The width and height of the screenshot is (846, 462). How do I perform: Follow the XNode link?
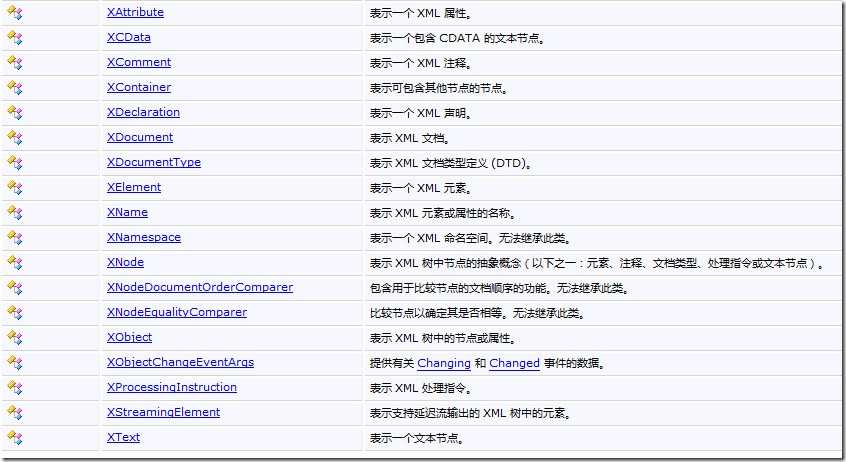125,262
